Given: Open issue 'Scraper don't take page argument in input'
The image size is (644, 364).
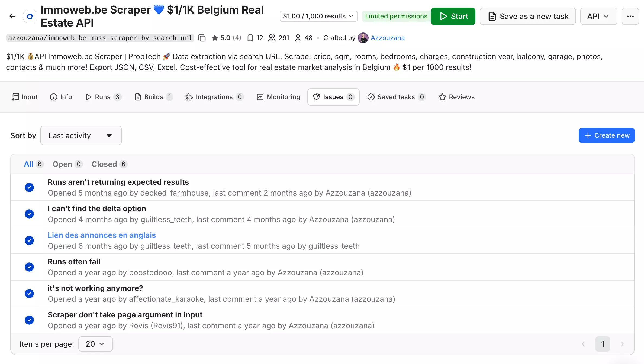Looking at the screenshot, I should coord(125,315).
